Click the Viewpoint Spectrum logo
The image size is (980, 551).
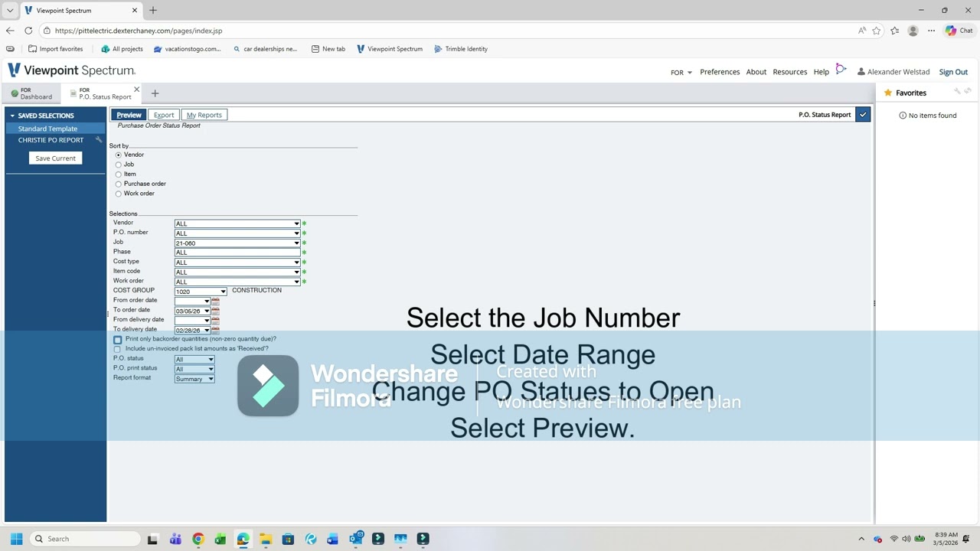(x=72, y=70)
